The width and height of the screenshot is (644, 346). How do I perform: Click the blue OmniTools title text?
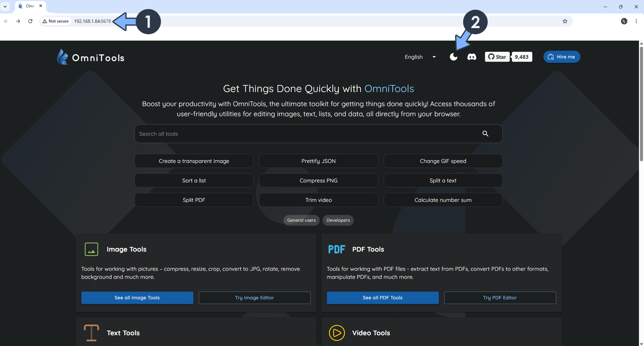coord(389,89)
